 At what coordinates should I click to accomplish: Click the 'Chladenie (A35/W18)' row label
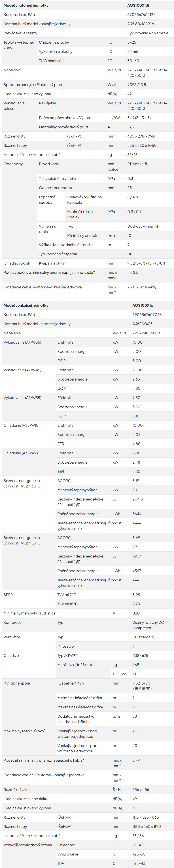[22, 426]
